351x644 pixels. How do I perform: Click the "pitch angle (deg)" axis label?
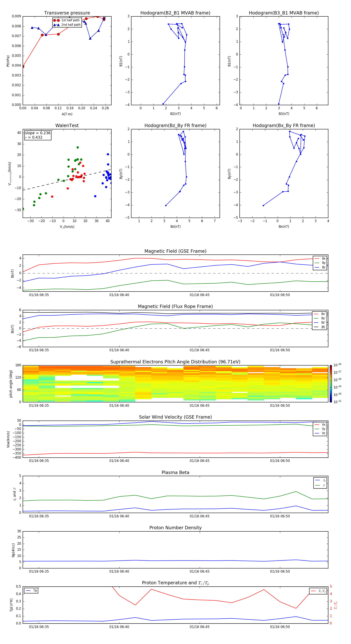[x=11, y=384]
